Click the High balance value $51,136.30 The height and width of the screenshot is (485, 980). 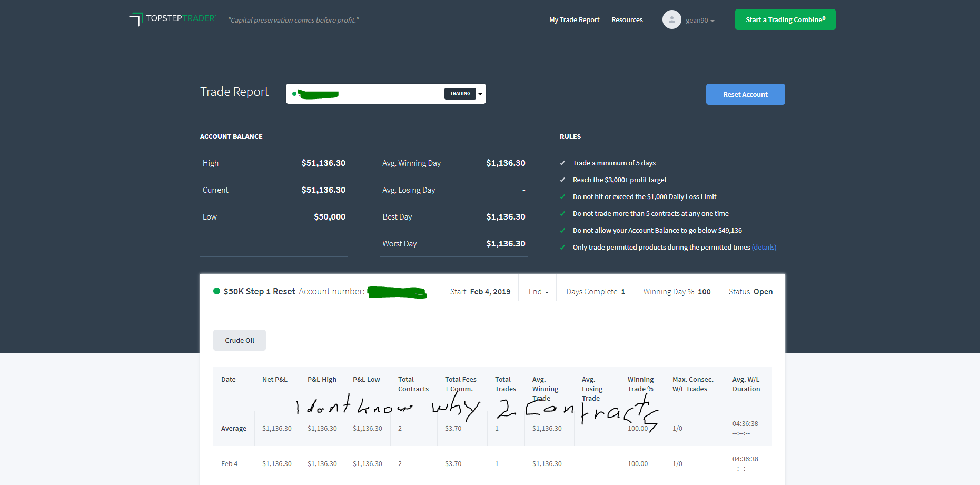323,163
